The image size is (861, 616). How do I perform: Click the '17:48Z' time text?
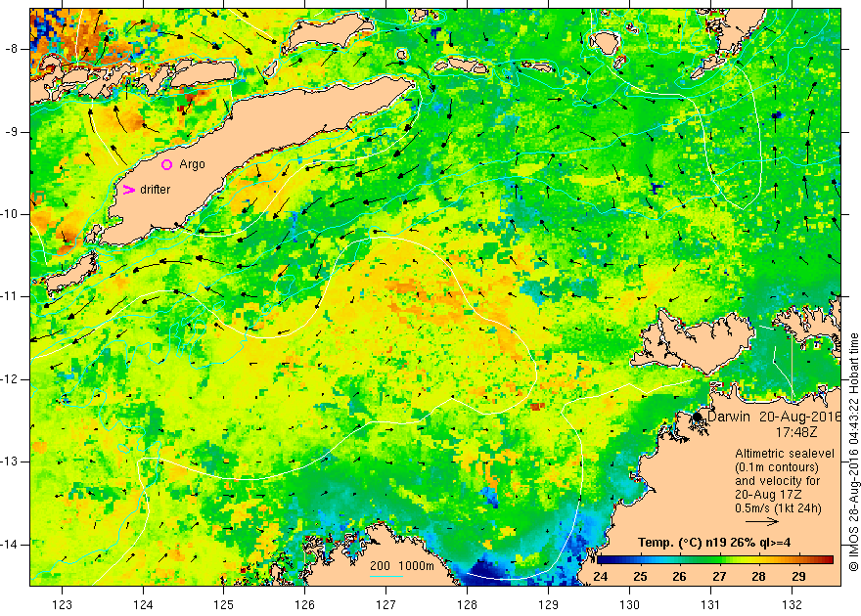pyautogui.click(x=796, y=432)
